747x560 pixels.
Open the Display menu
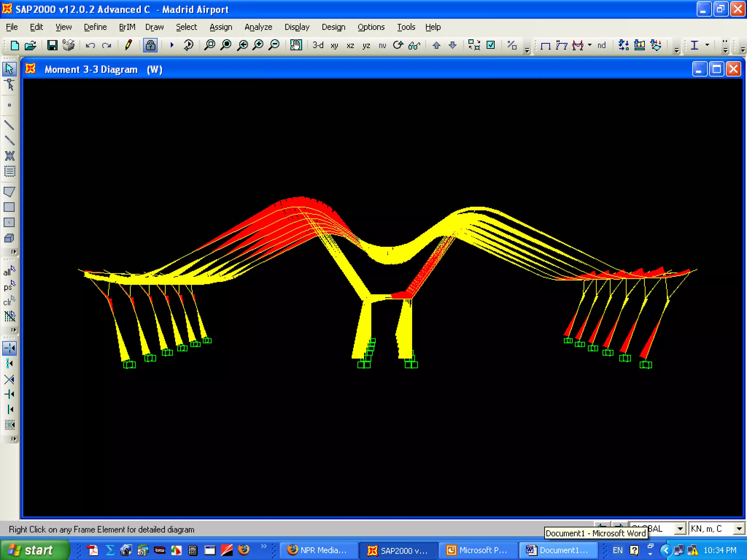(297, 27)
